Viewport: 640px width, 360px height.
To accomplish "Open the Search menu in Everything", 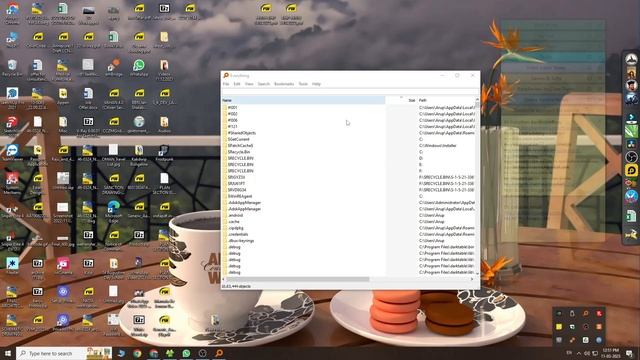I will coord(264,84).
